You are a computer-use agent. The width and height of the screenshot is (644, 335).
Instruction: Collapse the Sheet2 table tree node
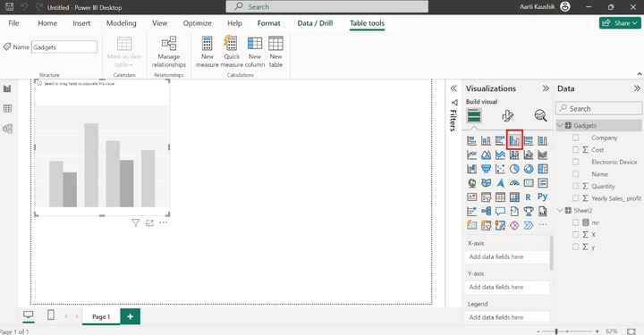pyautogui.click(x=560, y=210)
